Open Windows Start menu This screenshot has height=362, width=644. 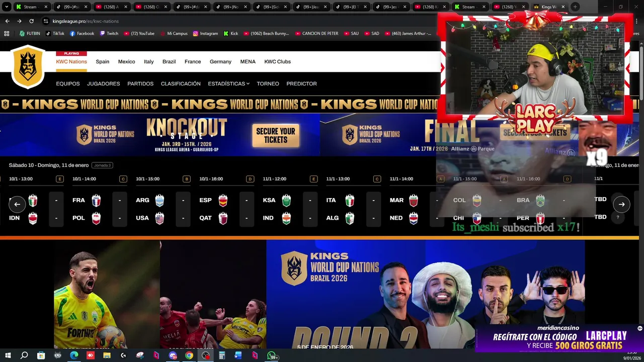8,355
